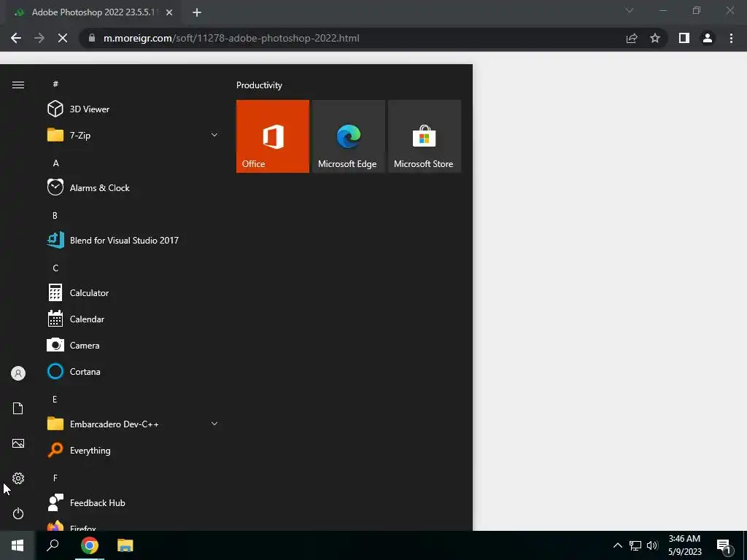747x560 pixels.
Task: Open Cortana from the app list
Action: 133,371
